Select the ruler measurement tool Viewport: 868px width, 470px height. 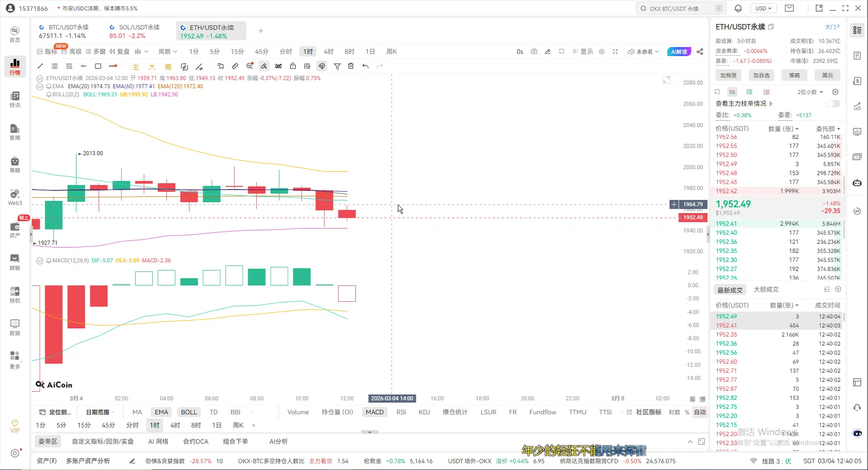click(235, 66)
